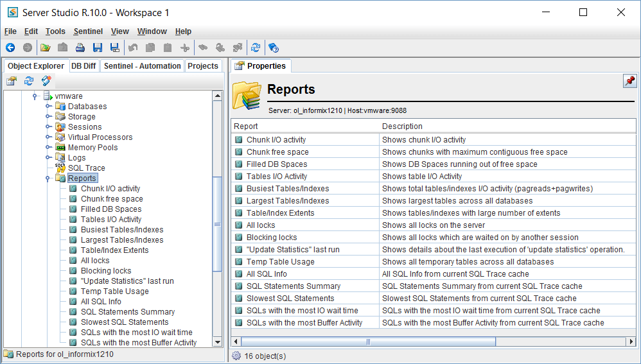
Task: Click the Print icon in the toolbar
Action: click(x=80, y=48)
